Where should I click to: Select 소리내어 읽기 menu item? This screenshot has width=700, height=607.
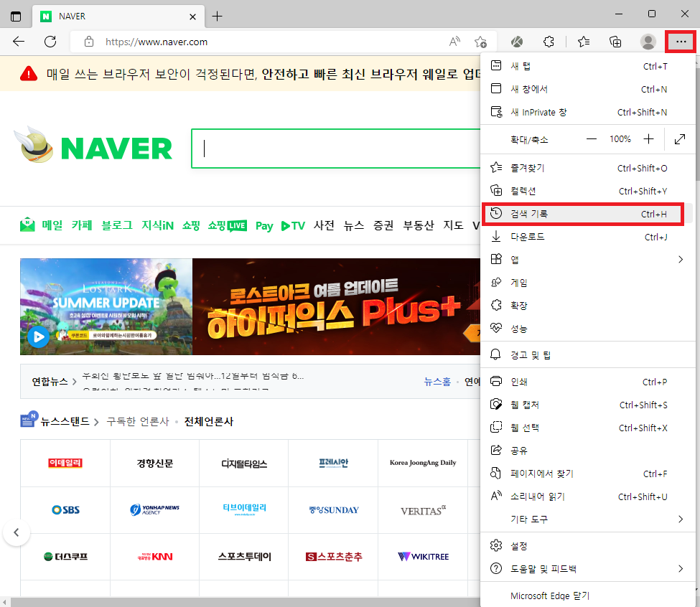click(587, 497)
